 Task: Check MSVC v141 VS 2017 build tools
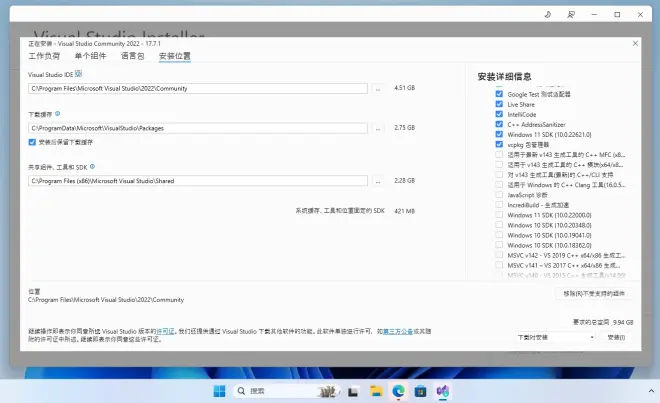(x=499, y=265)
